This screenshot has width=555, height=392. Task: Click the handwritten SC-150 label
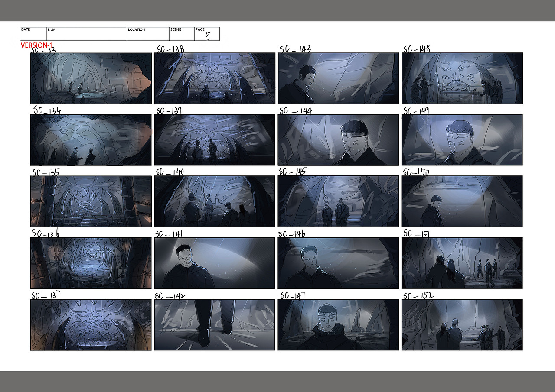click(417, 172)
